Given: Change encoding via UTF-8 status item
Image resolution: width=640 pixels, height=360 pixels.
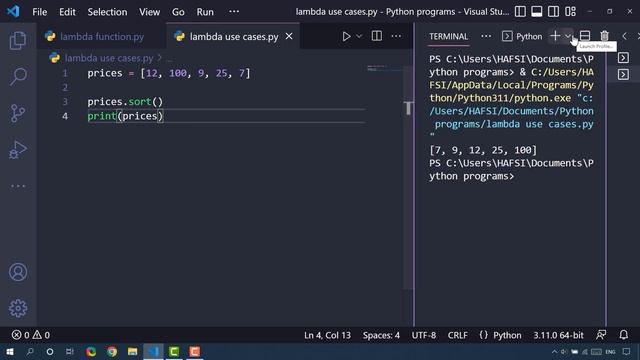Looking at the screenshot, I should click(424, 335).
